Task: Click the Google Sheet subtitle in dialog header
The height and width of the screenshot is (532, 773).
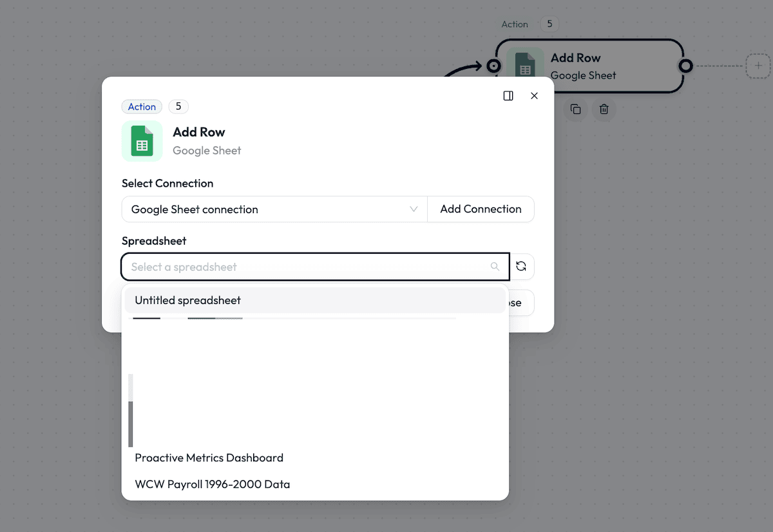Action: click(x=207, y=151)
